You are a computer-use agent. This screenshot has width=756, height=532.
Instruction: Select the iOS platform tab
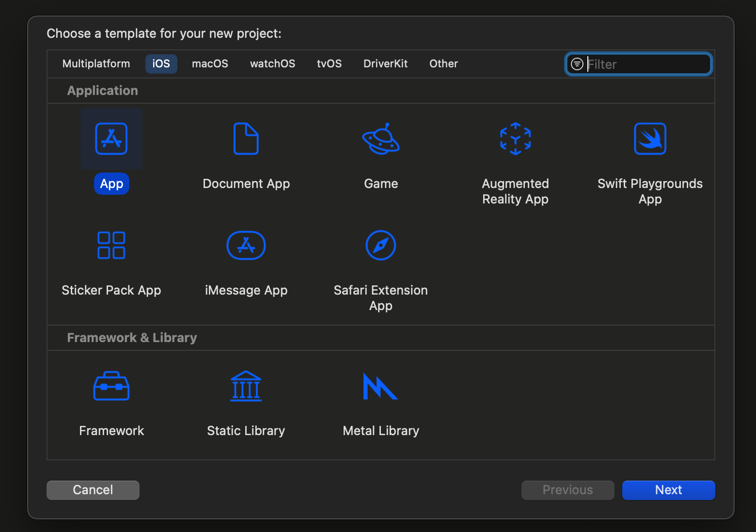coord(161,64)
